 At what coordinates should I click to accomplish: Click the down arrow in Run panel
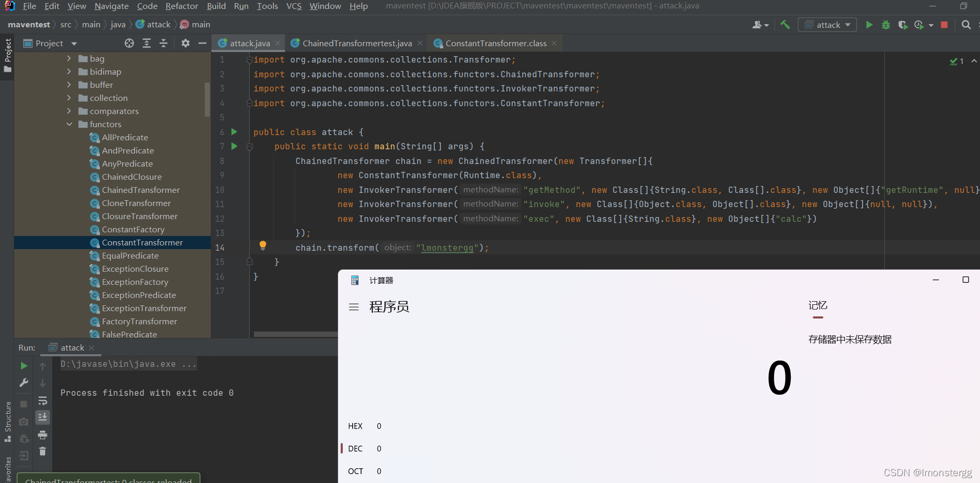(x=43, y=383)
